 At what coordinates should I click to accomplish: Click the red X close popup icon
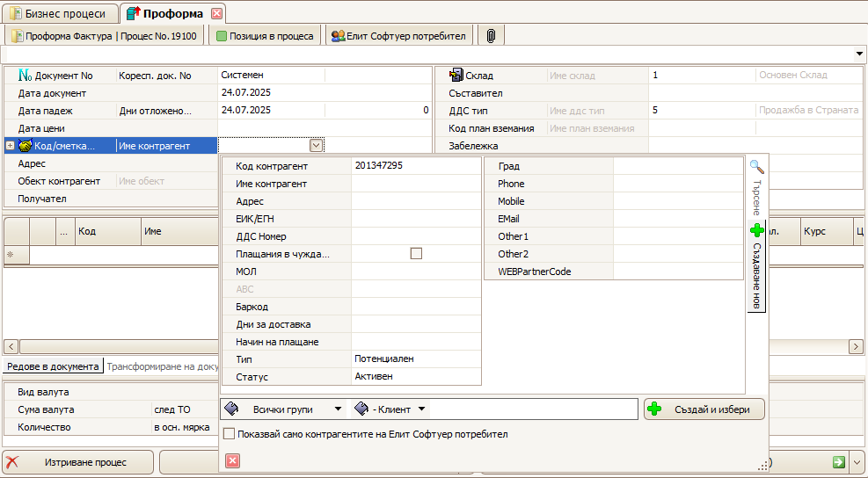coord(232,460)
